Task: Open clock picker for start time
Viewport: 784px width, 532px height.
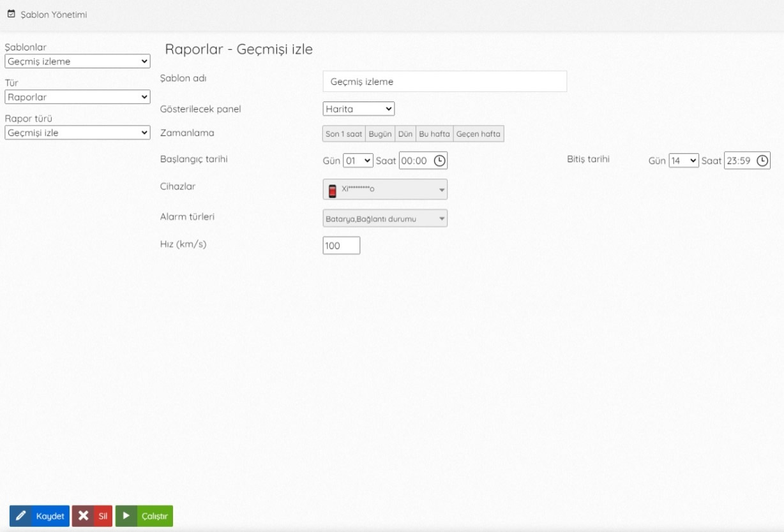Action: (x=439, y=161)
